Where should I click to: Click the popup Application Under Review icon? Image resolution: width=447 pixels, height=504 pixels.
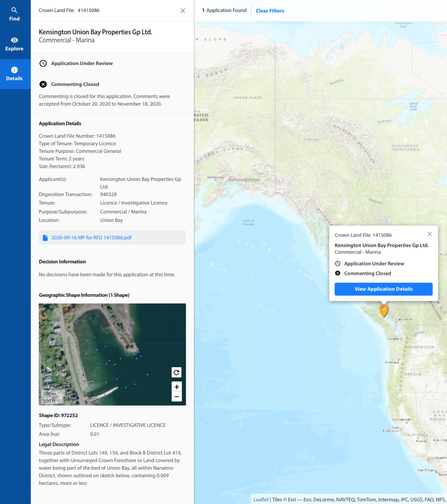coord(338,264)
